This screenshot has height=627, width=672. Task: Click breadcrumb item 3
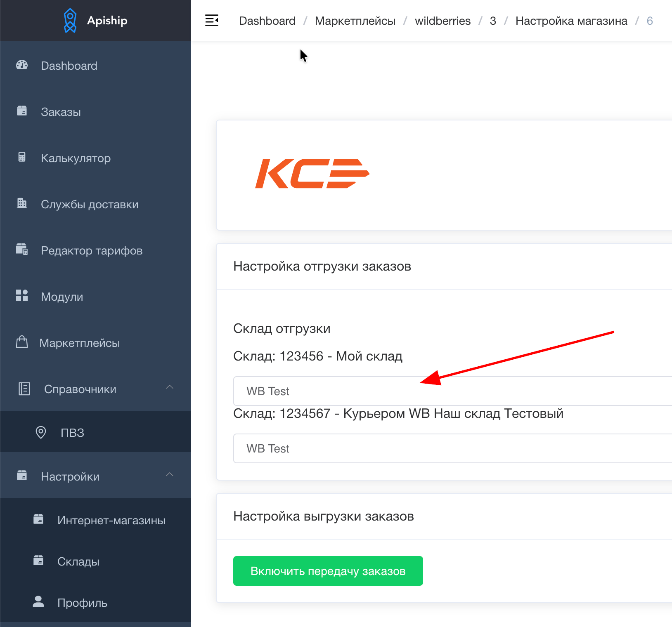pos(493,21)
